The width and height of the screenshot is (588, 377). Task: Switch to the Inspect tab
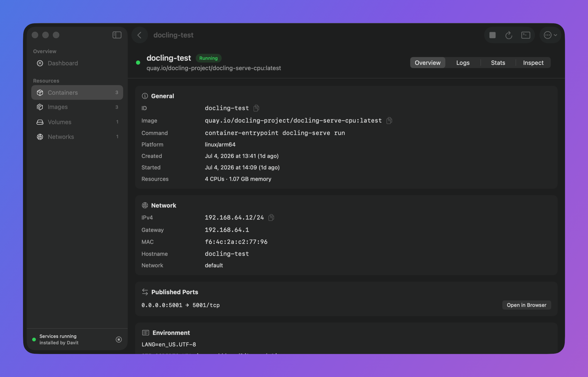point(533,63)
